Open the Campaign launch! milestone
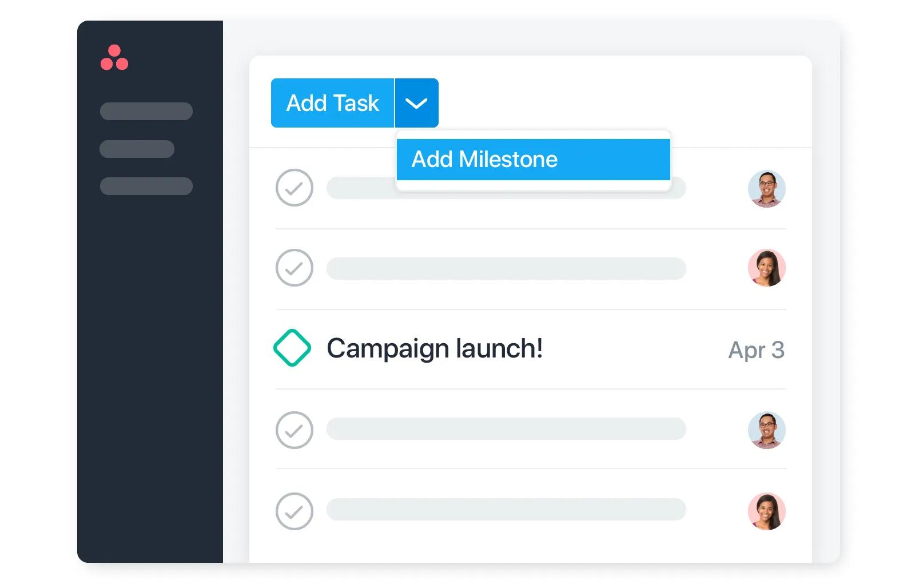 pos(435,348)
